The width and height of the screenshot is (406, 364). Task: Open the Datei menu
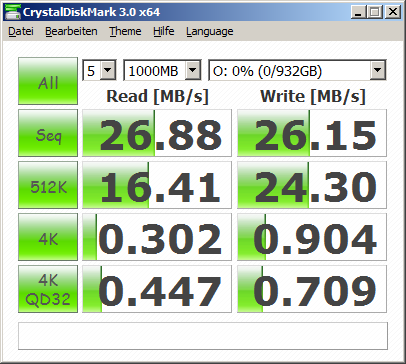point(21,31)
